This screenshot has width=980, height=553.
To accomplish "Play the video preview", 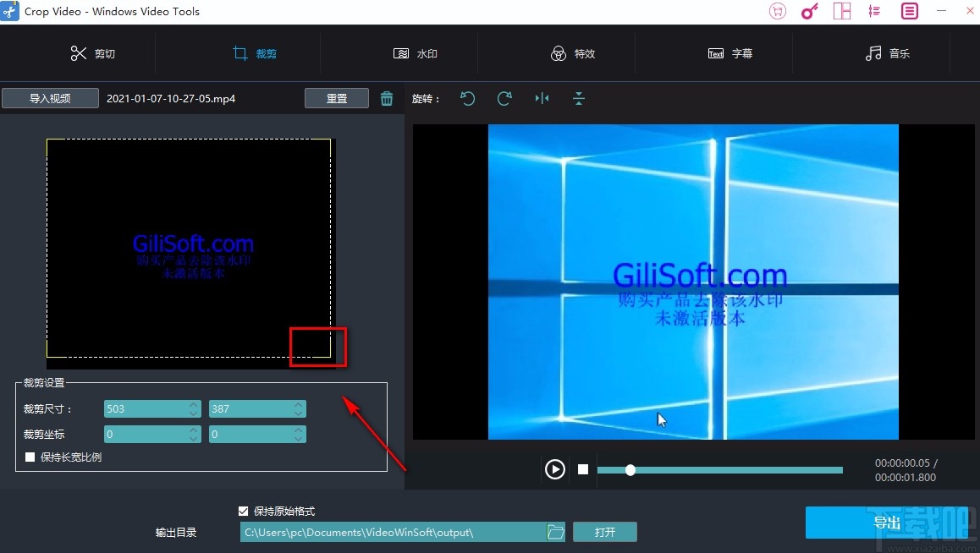I will [555, 469].
